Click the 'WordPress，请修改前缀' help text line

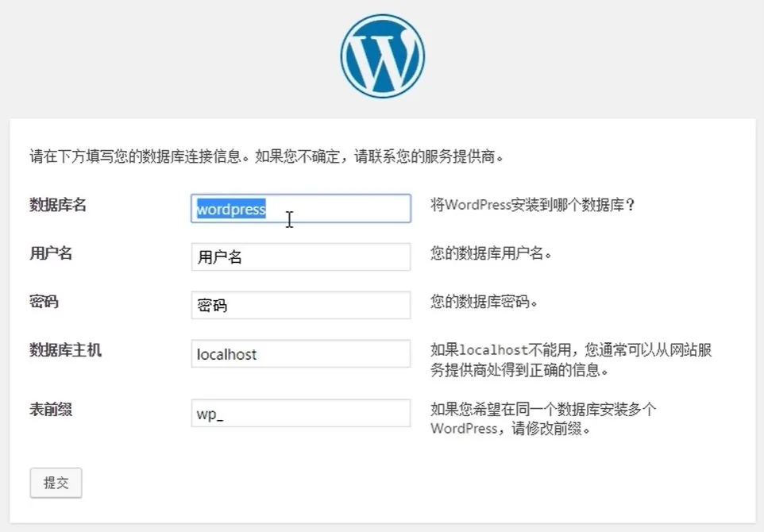[x=511, y=429]
